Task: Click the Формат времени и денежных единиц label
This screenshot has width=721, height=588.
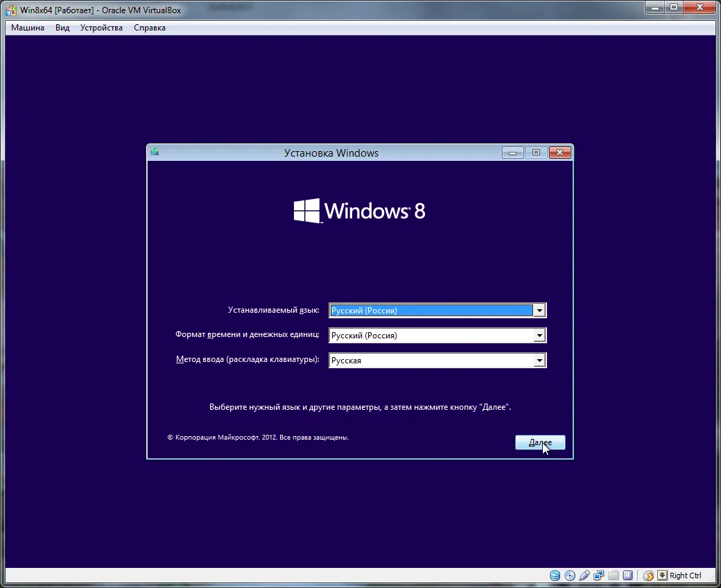Action: pyautogui.click(x=247, y=335)
